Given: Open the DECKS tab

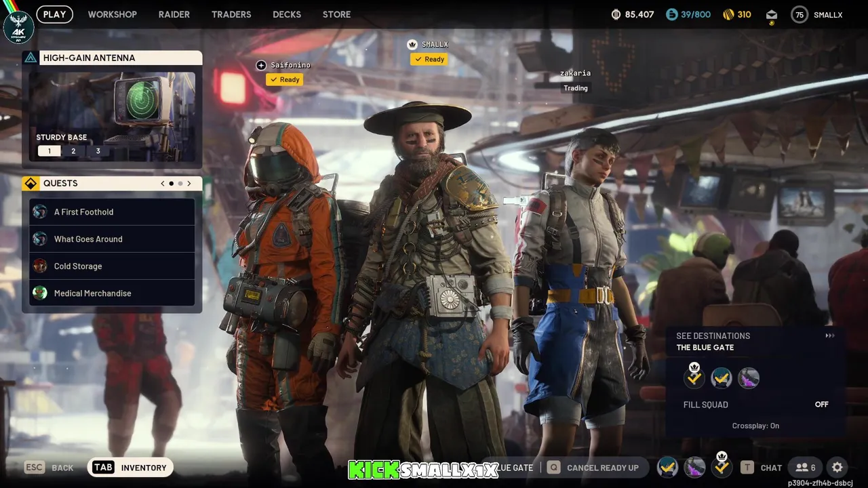Looking at the screenshot, I should pyautogui.click(x=287, y=14).
